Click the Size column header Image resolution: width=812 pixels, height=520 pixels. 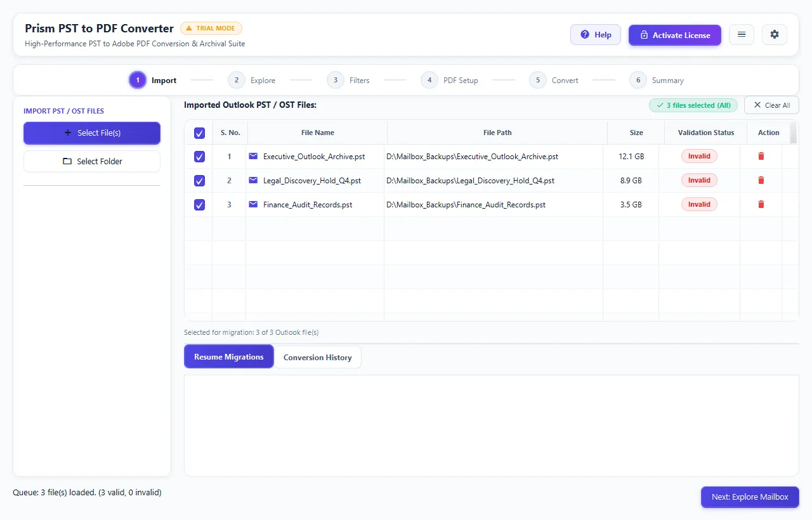636,133
